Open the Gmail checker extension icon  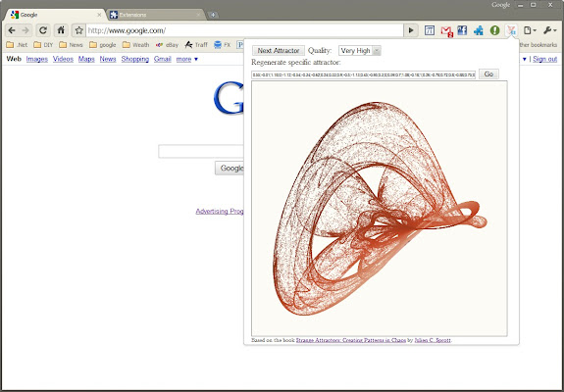(x=446, y=31)
